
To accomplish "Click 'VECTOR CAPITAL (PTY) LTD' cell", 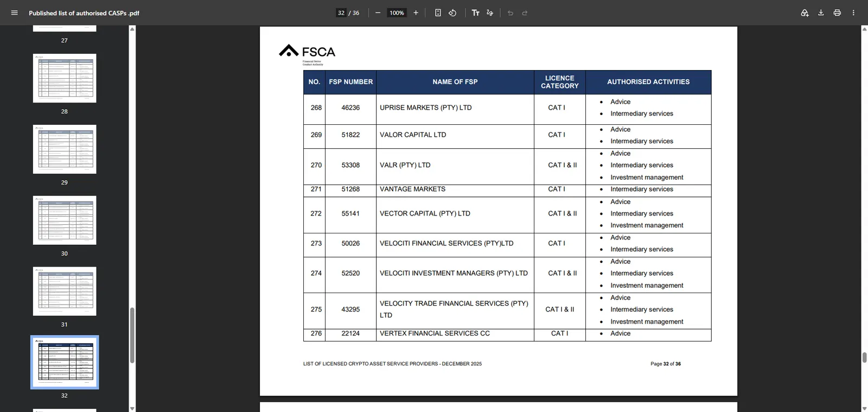I will point(455,215).
